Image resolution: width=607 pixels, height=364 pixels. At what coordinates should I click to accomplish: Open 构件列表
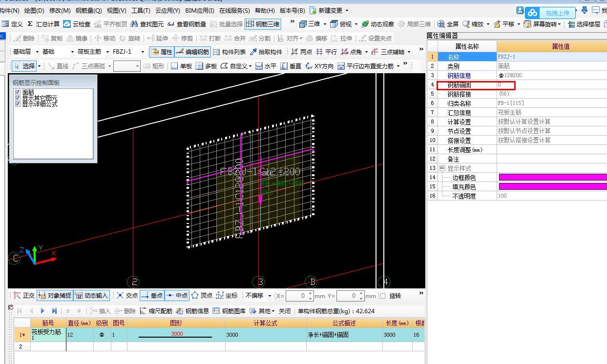pos(229,52)
